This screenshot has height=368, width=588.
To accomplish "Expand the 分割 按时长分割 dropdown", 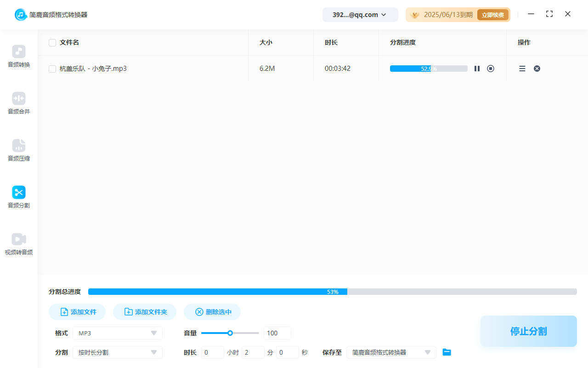I will (x=117, y=352).
